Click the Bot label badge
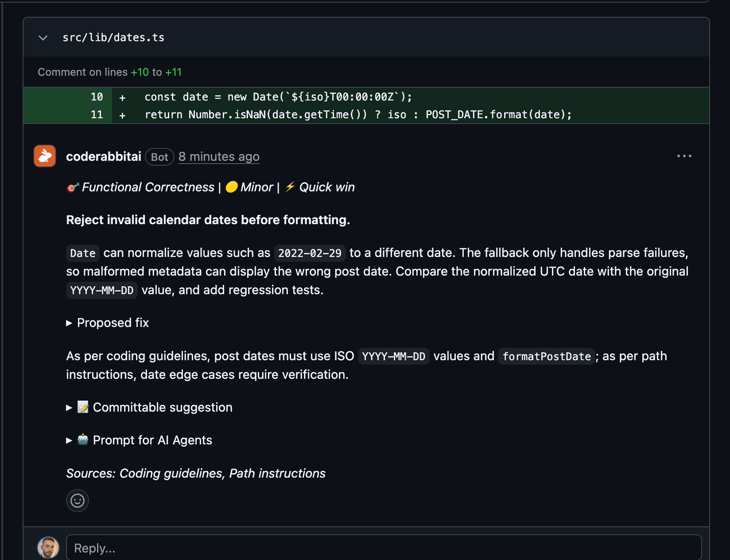The image size is (730, 560). pos(160,157)
